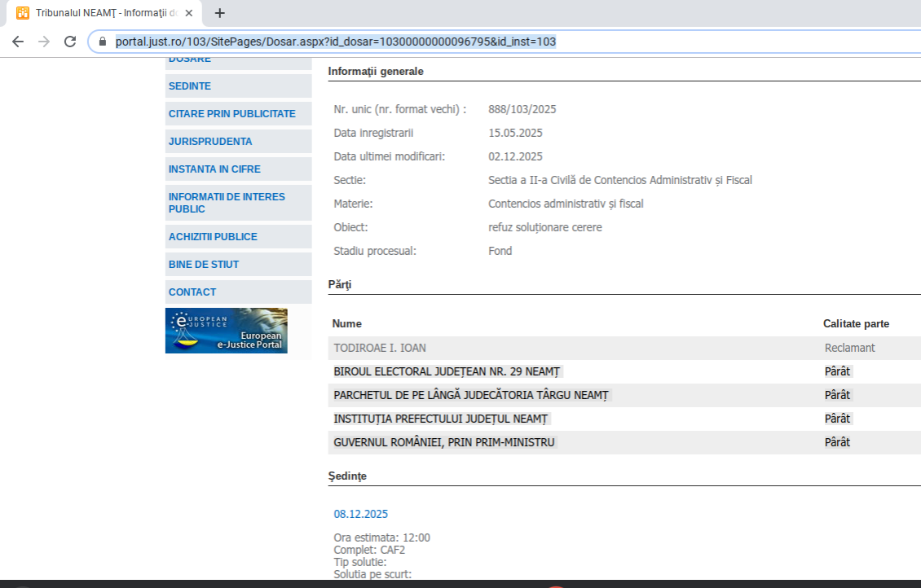
Task: Go to JURISPRUDENTA section
Action: coord(210,142)
